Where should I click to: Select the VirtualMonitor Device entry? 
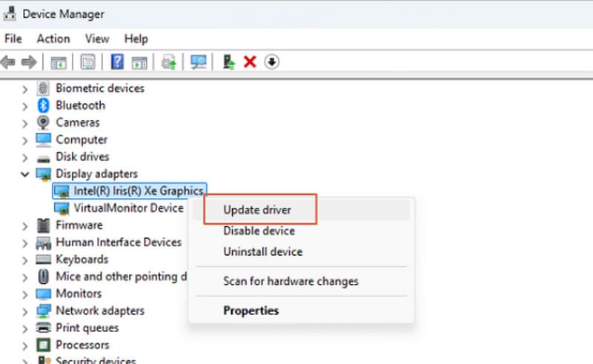click(128, 208)
